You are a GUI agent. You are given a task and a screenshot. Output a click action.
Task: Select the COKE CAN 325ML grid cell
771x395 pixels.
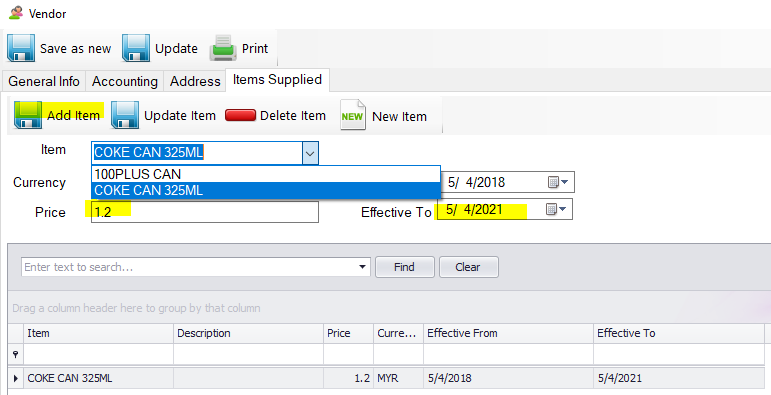[98, 378]
